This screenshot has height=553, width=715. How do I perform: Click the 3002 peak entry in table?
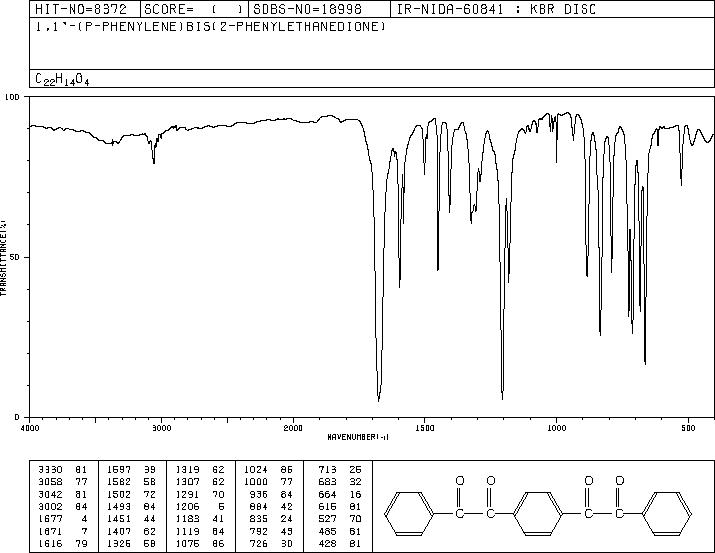(62, 506)
